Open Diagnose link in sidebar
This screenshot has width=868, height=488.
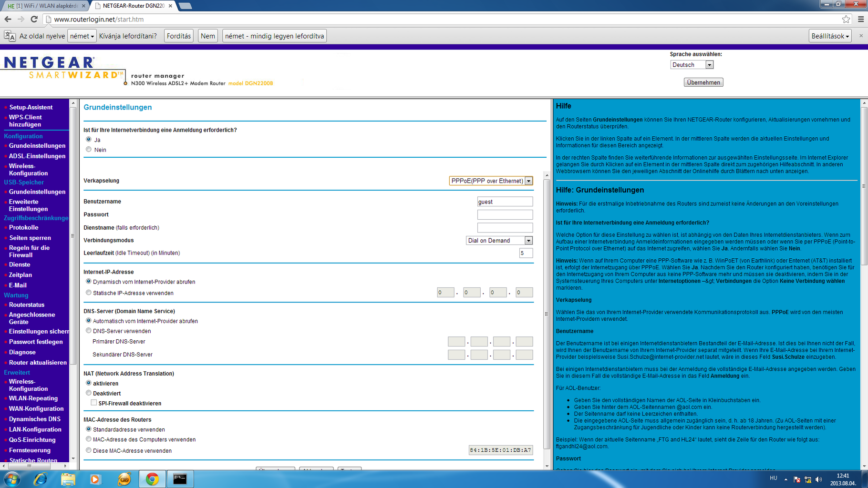point(22,352)
